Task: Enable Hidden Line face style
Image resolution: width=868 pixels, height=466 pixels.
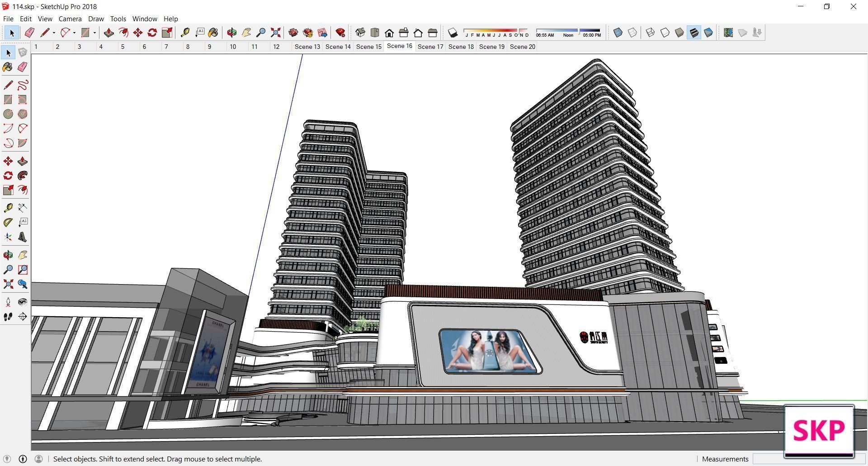Action: point(665,33)
